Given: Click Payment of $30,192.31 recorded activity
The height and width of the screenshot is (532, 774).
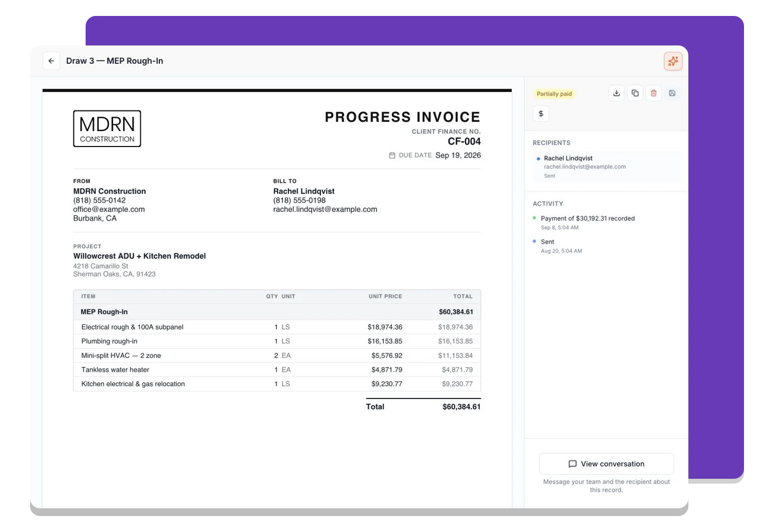Looking at the screenshot, I should tap(588, 219).
